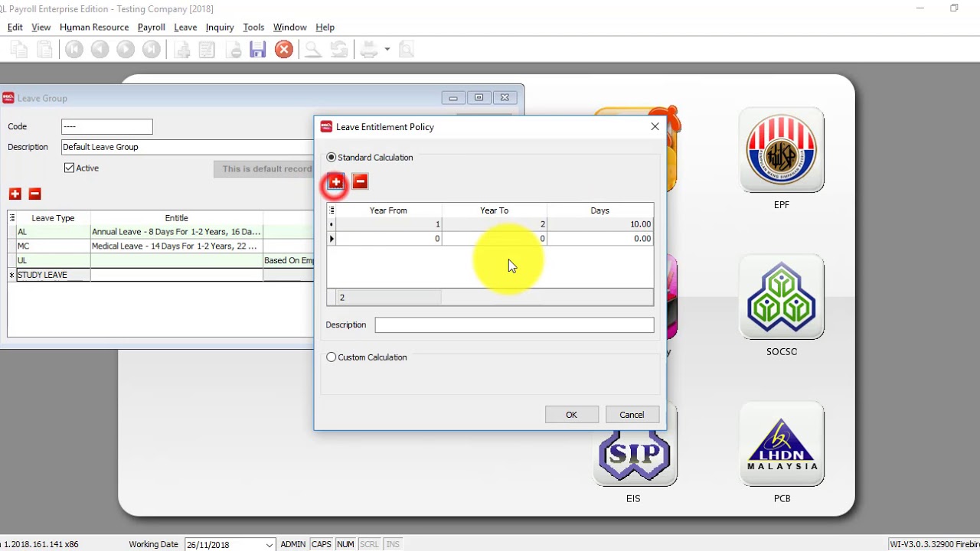Close the Leave Entitlement Policy dialog
This screenshot has width=980, height=551.
point(655,127)
